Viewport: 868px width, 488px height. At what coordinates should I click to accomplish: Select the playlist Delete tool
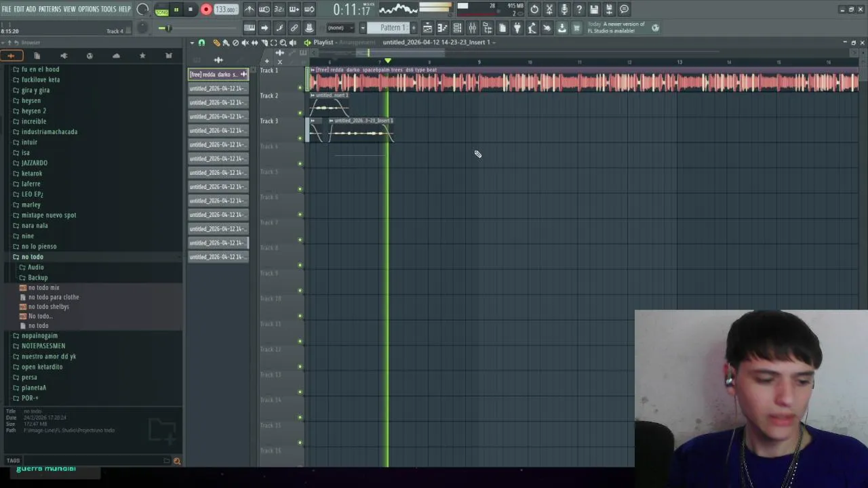pos(235,43)
